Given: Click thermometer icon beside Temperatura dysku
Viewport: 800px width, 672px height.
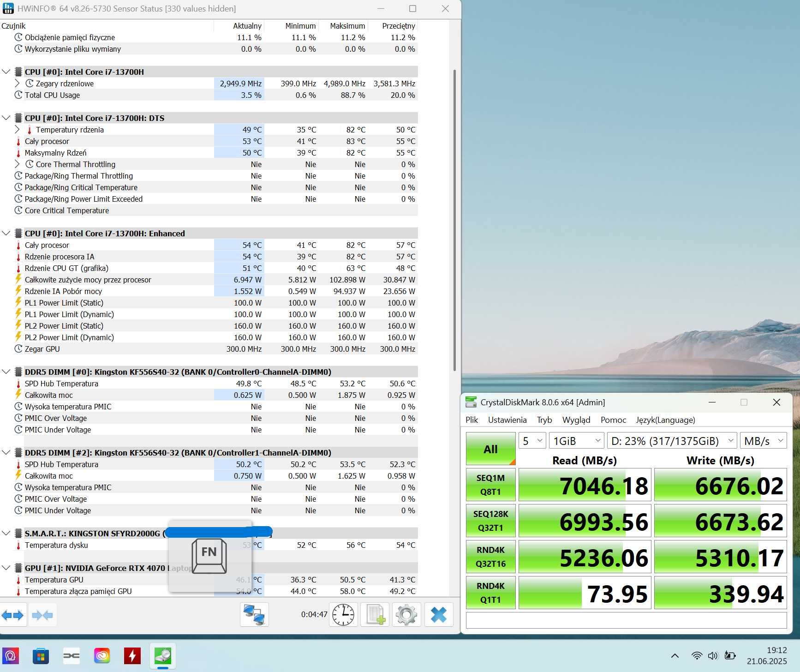Looking at the screenshot, I should coord(18,545).
